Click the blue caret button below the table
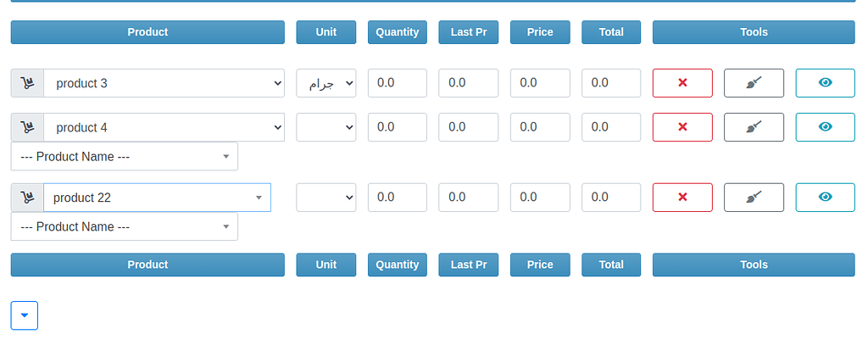 click(25, 315)
